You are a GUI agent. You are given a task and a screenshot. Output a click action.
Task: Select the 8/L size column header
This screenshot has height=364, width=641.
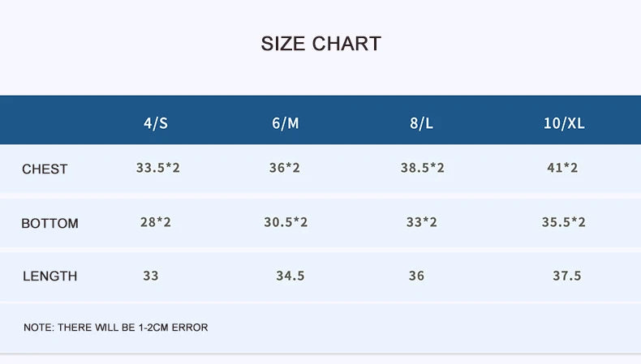422,124
